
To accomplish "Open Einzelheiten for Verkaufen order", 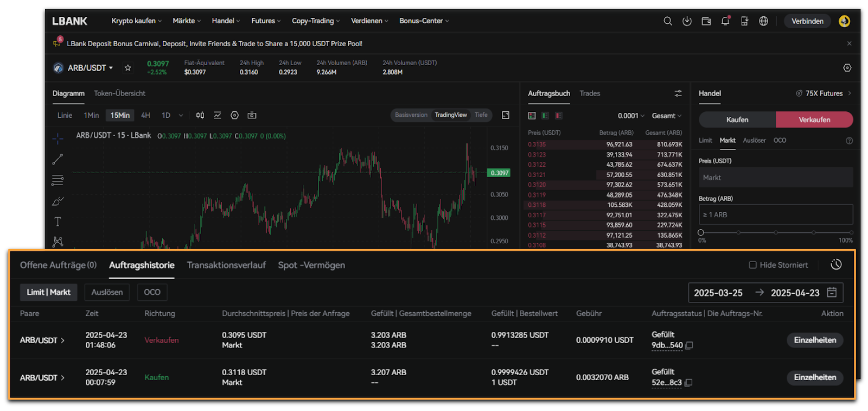I will point(815,340).
